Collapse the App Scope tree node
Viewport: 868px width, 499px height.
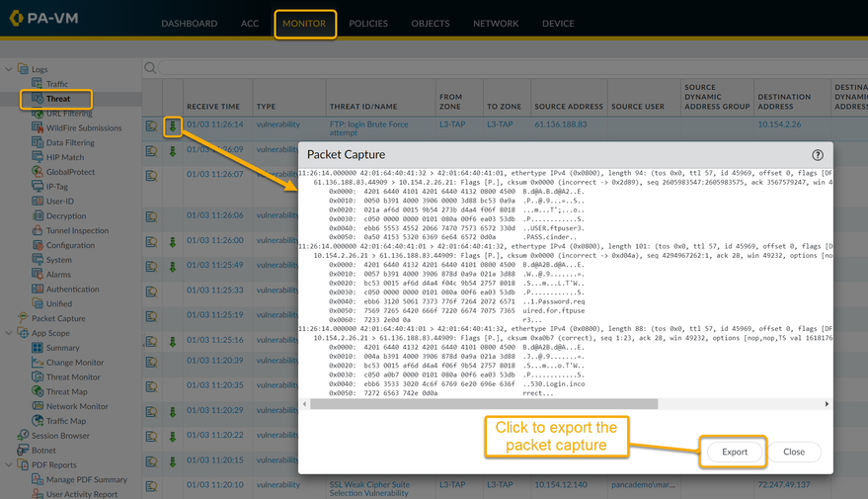9,333
